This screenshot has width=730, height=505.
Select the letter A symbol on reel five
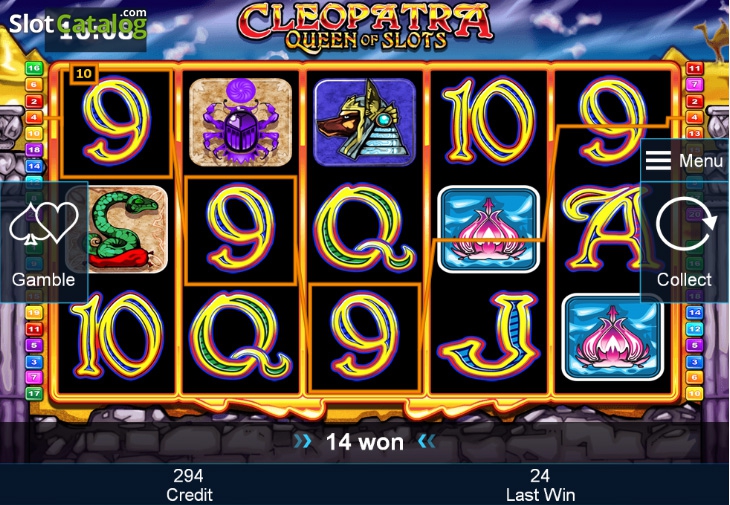click(603, 229)
